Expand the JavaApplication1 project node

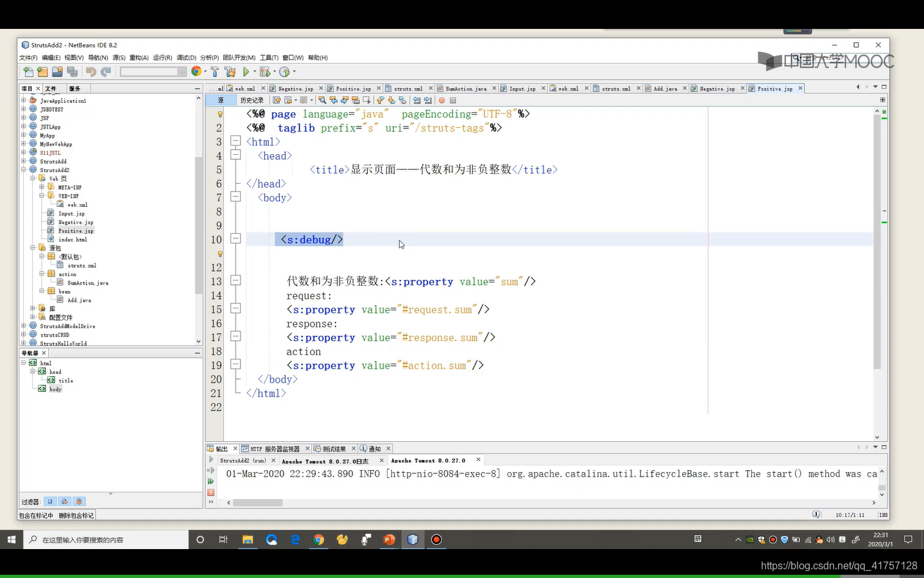coord(24,100)
